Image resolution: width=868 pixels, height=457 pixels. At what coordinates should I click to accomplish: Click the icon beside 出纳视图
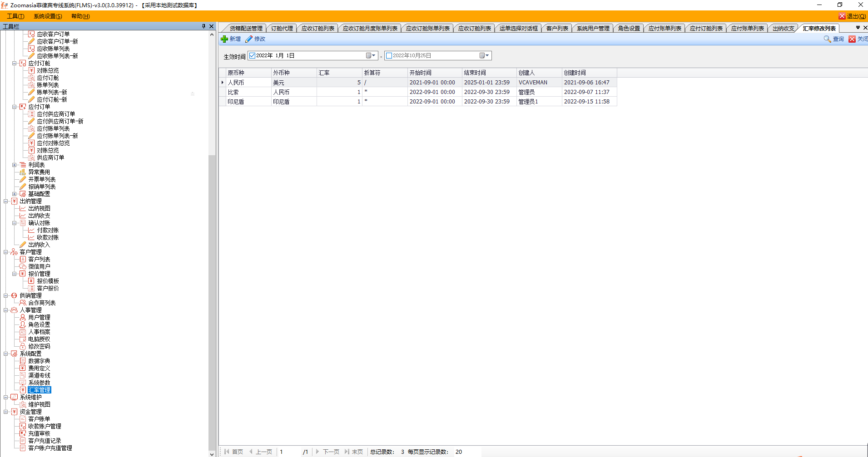(23, 208)
